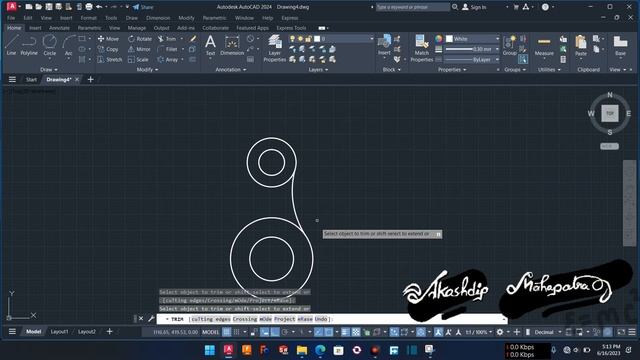This screenshot has height=360, width=640.
Task: Click the Share button
Action: 143,7
